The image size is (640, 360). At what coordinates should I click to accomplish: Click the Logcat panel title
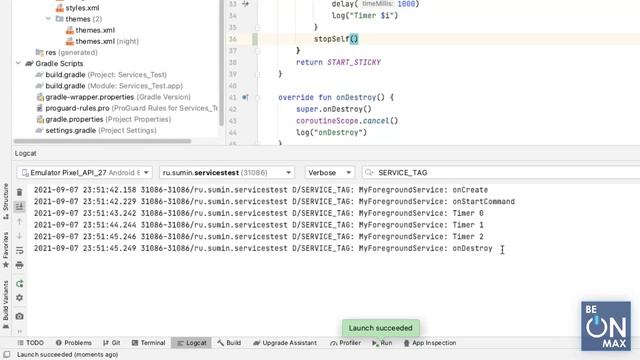pos(25,153)
